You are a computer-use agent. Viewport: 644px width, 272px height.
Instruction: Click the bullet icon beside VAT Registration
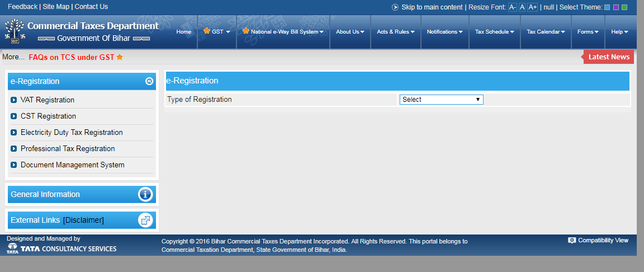[13, 100]
